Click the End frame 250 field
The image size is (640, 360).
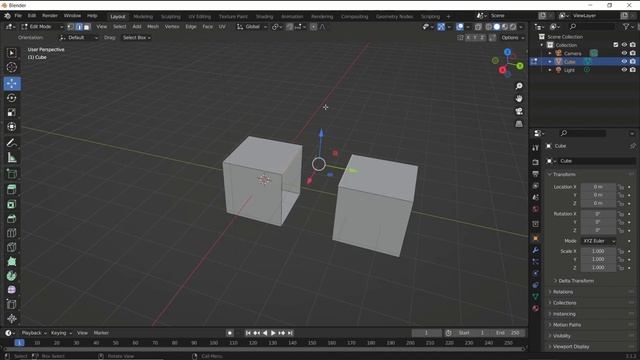click(507, 333)
